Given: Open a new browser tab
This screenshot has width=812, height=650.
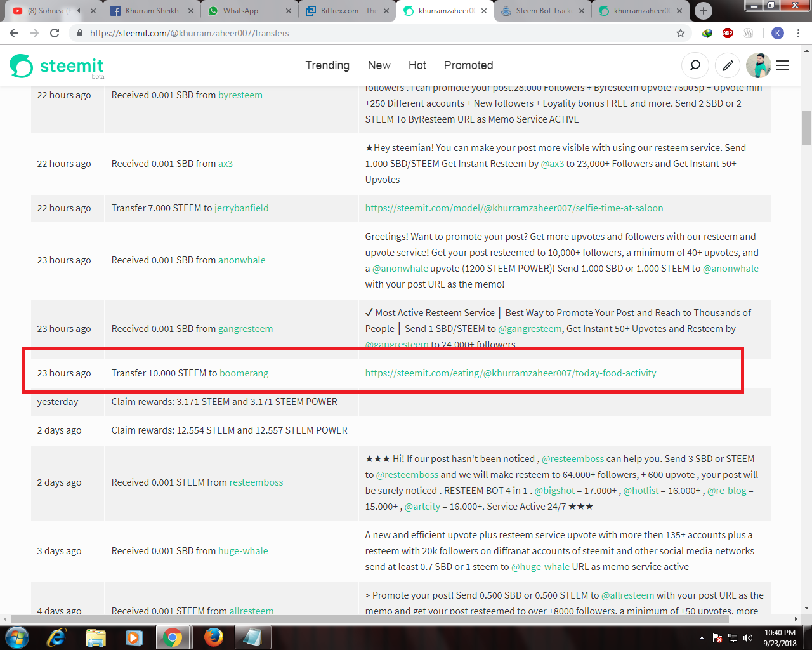Looking at the screenshot, I should coord(703,11).
